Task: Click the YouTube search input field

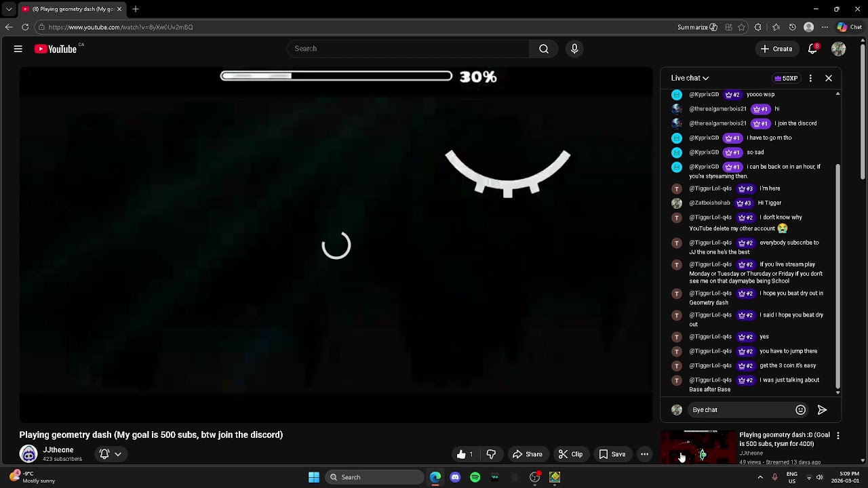Action: (x=408, y=49)
